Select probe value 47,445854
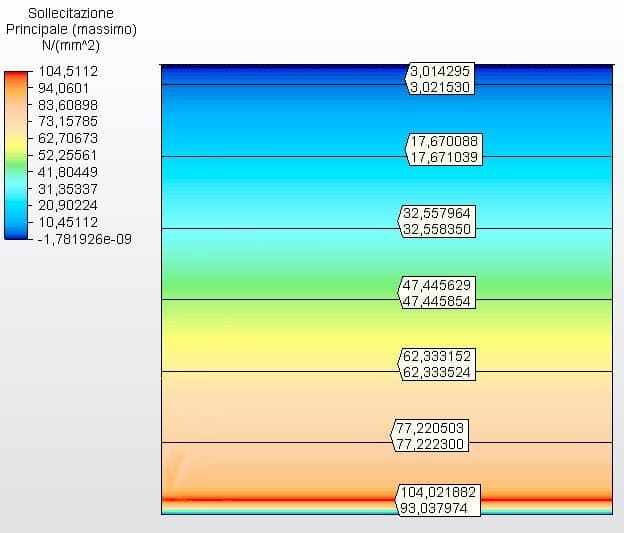 tap(437, 301)
